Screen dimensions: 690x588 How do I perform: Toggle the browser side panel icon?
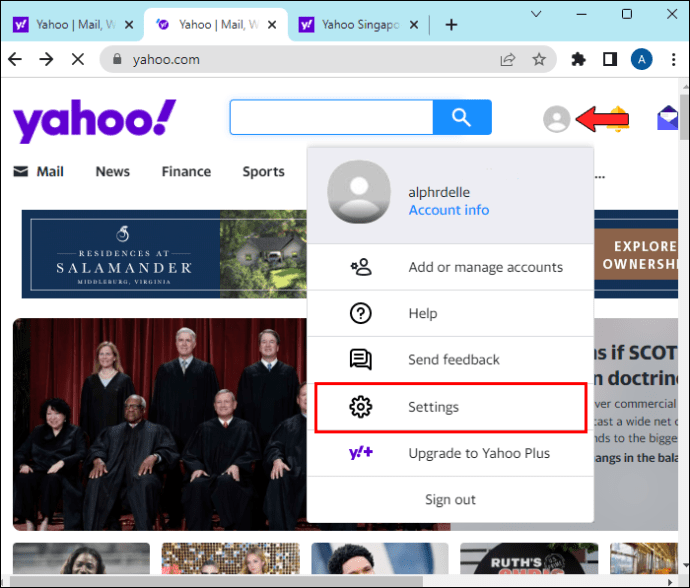[x=610, y=59]
